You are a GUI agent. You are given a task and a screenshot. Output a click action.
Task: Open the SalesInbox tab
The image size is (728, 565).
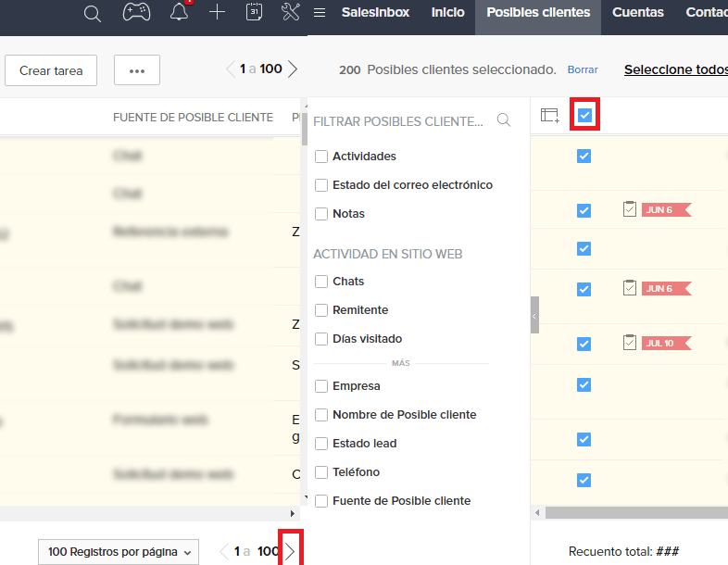click(375, 12)
